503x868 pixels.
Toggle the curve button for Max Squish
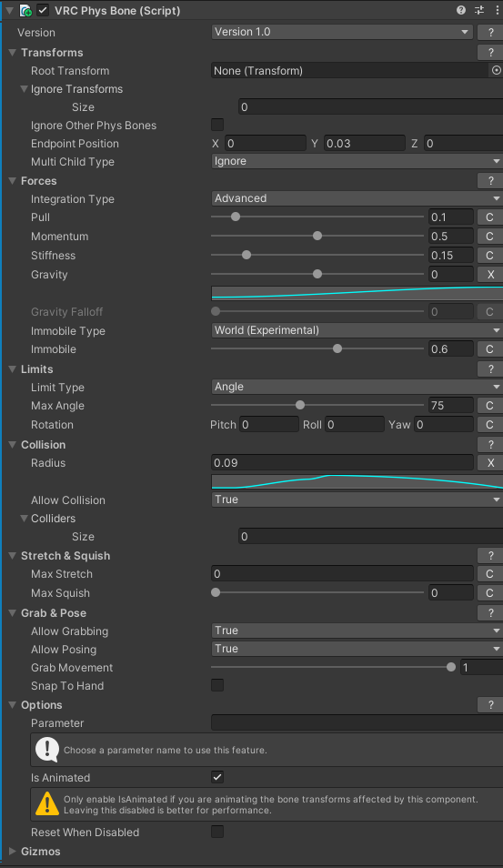(x=489, y=593)
